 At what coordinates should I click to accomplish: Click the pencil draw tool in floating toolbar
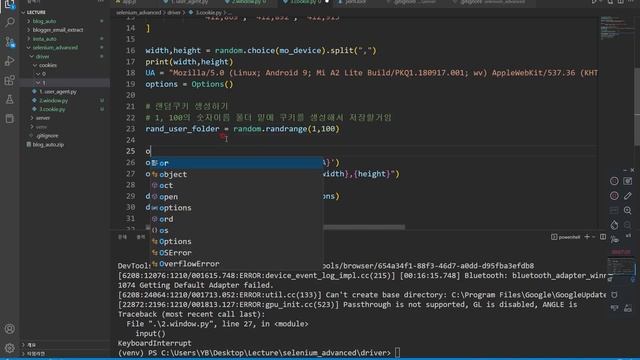(x=627, y=196)
